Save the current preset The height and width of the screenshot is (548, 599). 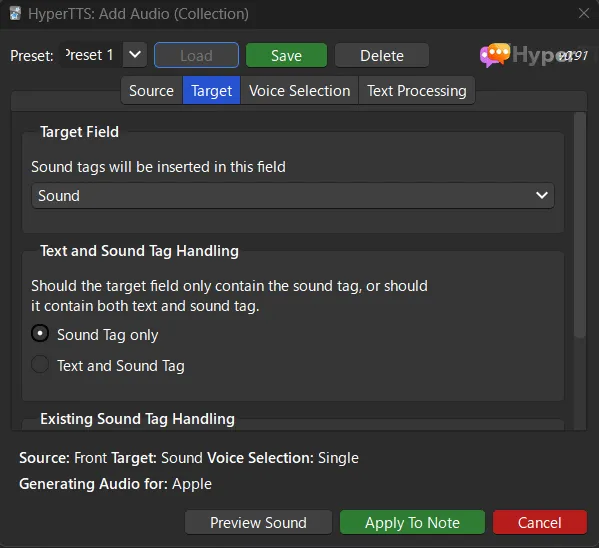(x=287, y=55)
